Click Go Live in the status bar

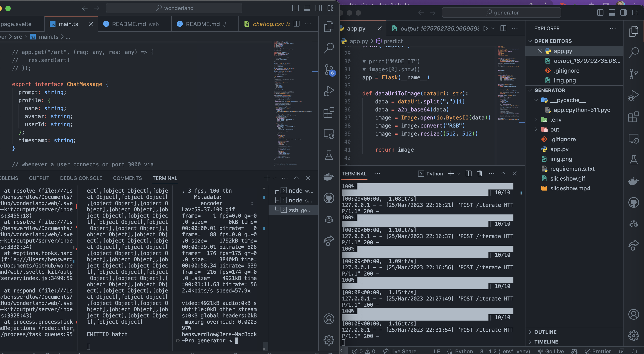(554, 351)
